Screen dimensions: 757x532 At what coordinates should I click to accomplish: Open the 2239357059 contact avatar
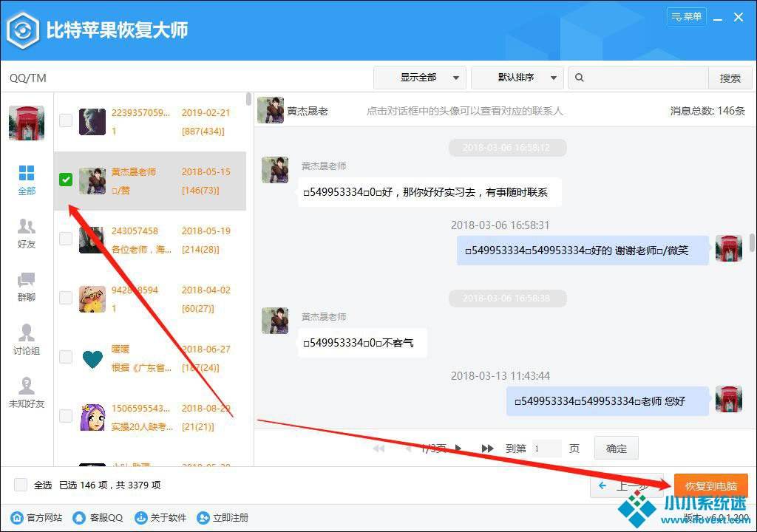pyautogui.click(x=92, y=122)
